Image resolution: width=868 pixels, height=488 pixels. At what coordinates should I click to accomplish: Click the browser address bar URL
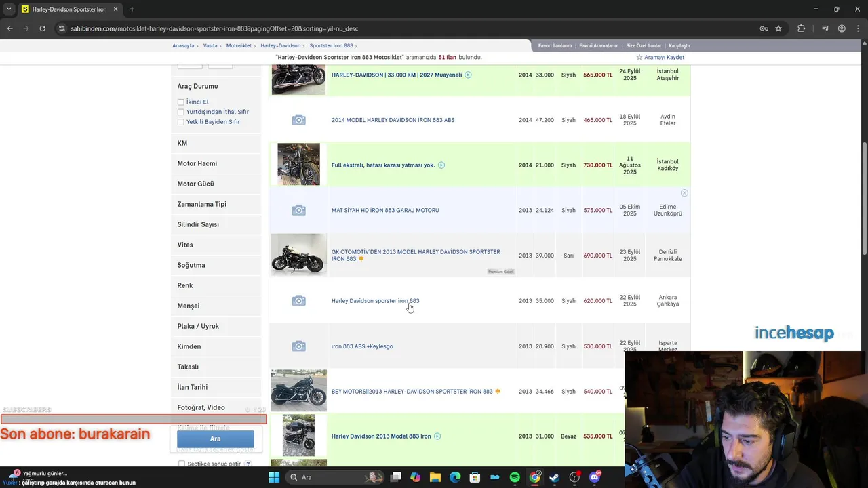[214, 28]
